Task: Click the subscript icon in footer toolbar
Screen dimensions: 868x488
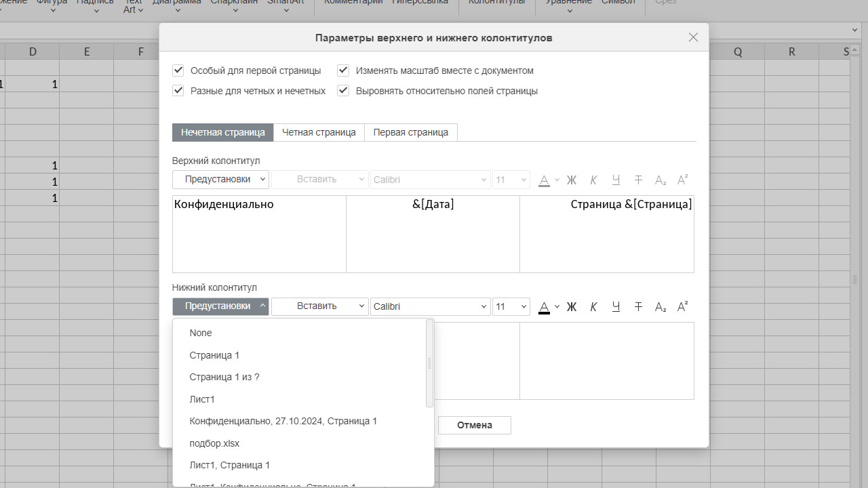Action: [660, 307]
